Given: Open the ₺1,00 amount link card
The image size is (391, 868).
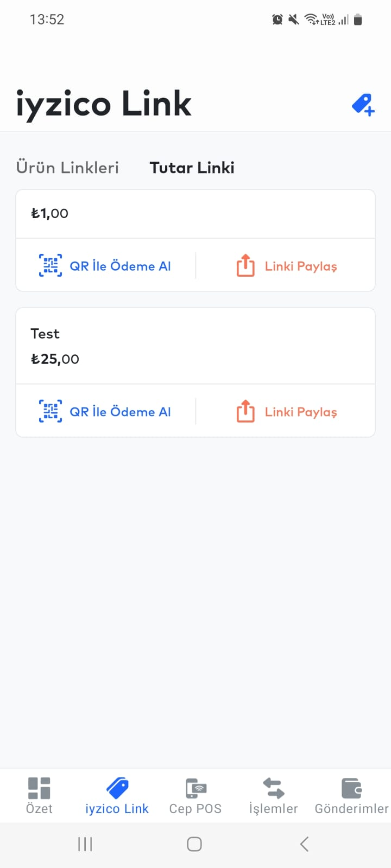Looking at the screenshot, I should click(195, 214).
